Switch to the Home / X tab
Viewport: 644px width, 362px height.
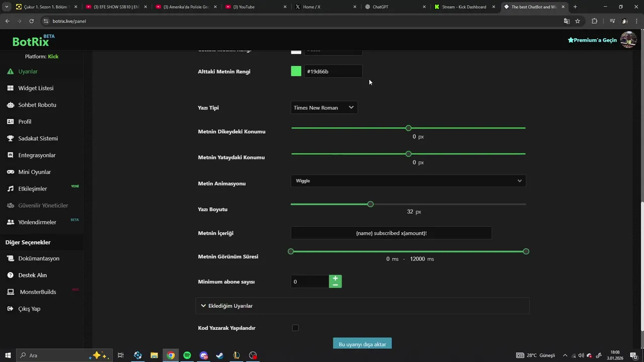click(x=326, y=7)
